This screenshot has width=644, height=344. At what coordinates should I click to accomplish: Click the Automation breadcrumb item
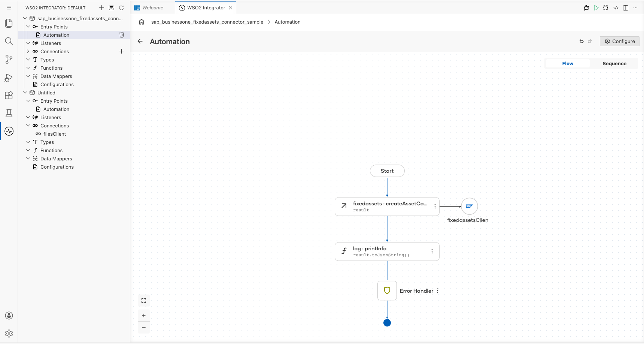(288, 22)
